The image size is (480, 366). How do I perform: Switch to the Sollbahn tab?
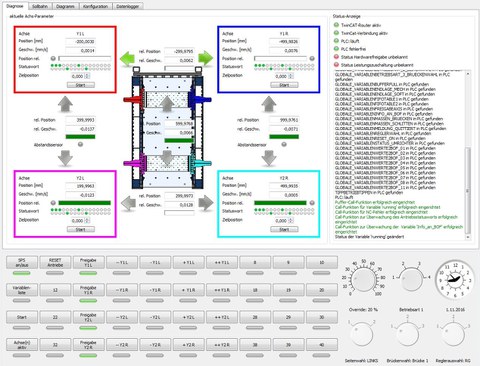tap(40, 6)
